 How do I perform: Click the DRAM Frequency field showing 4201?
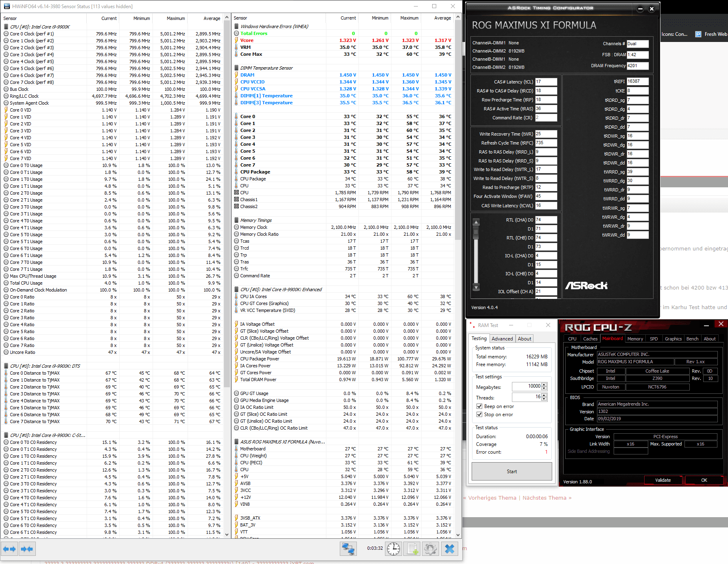pos(638,66)
